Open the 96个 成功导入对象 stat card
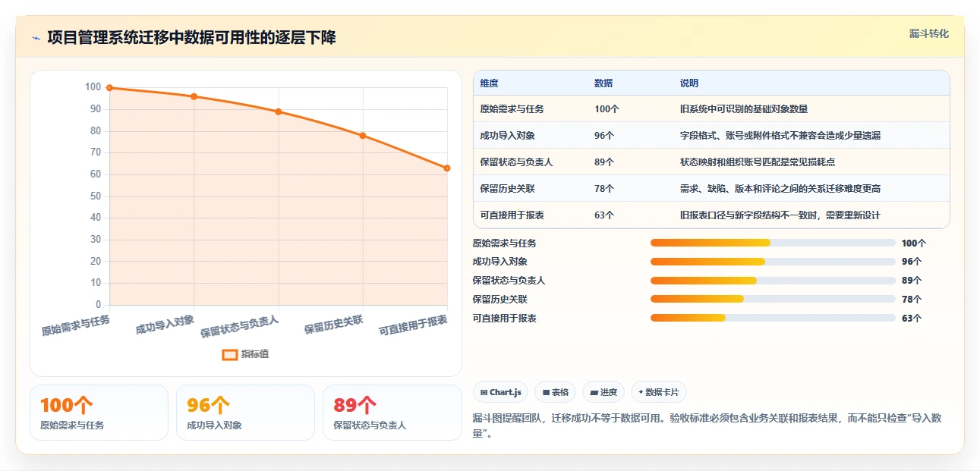This screenshot has height=471, width=980. click(245, 413)
